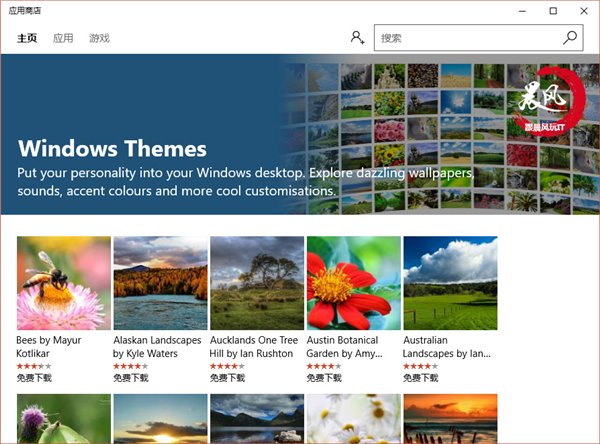Click the 'Bees by Mayur Kotlikar' title
The width and height of the screenshot is (600, 444).
[x=49, y=347]
